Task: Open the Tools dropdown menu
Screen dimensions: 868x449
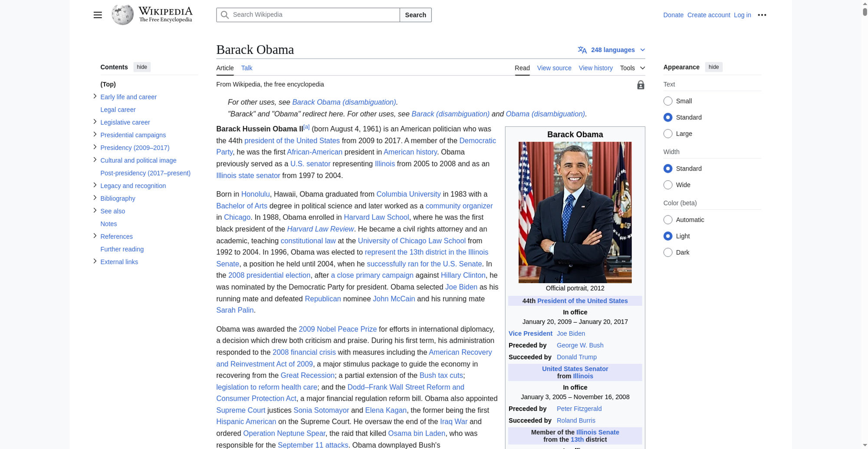Action: [632, 68]
